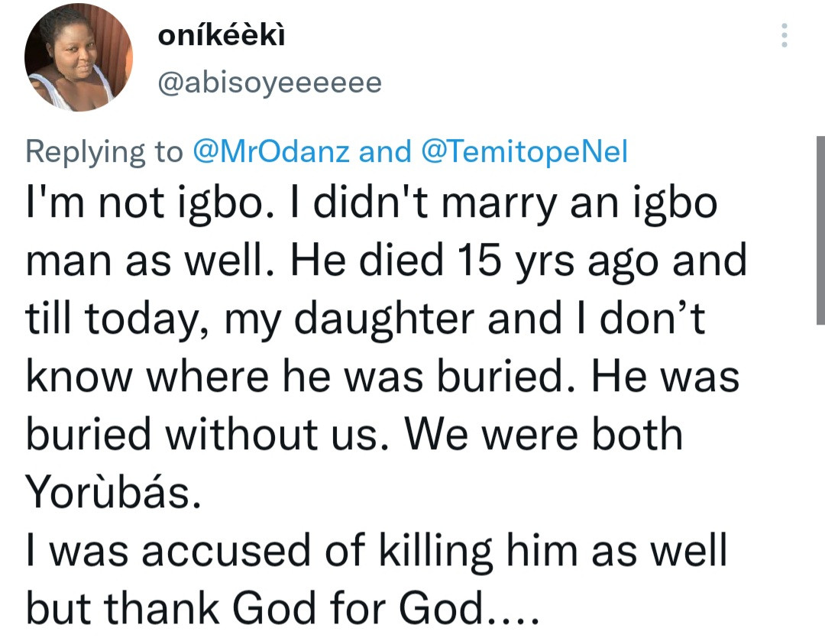The image size is (825, 644).
Task: Click the @abisoyeeeeee handle
Action: click(x=270, y=83)
